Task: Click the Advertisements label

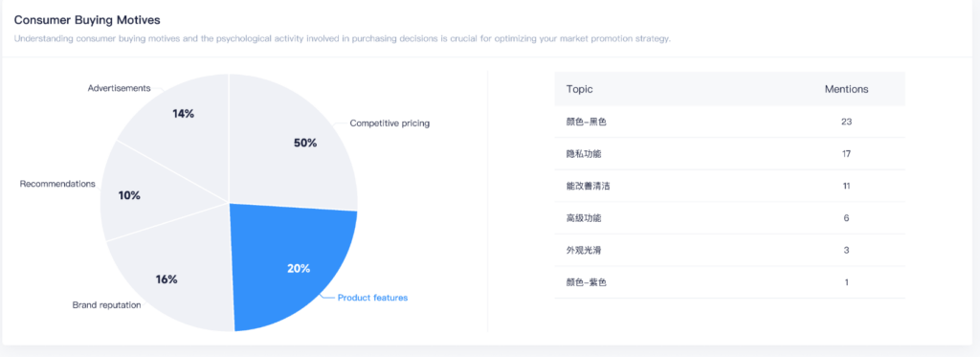Action: 119,88
